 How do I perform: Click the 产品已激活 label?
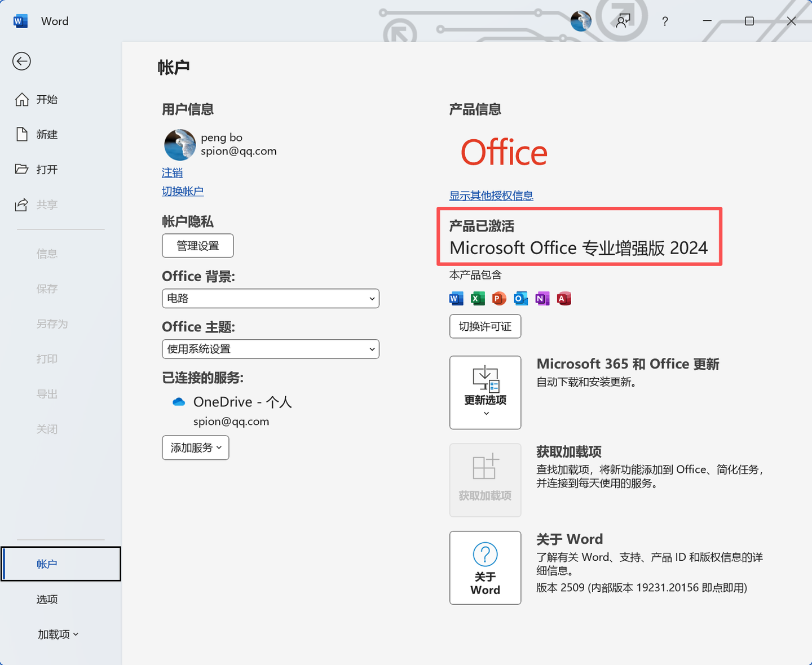[482, 226]
